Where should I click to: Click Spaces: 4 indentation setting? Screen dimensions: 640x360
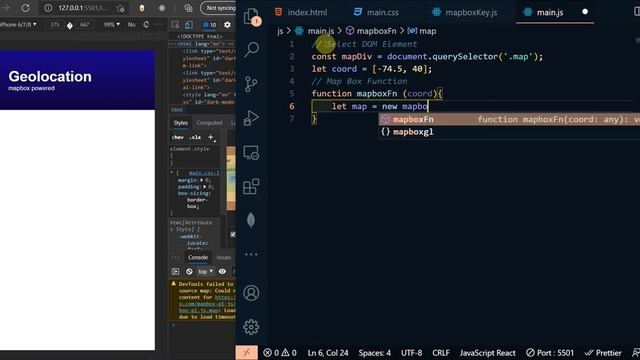[374, 353]
